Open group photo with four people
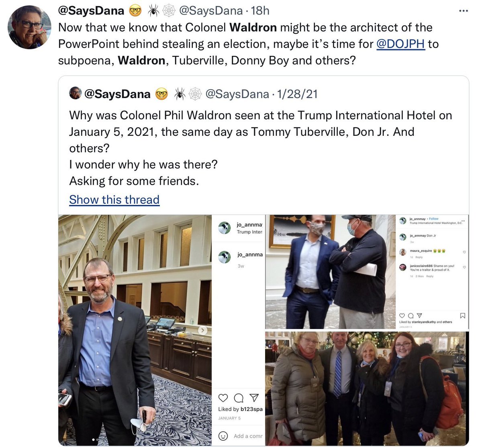 click(367, 389)
